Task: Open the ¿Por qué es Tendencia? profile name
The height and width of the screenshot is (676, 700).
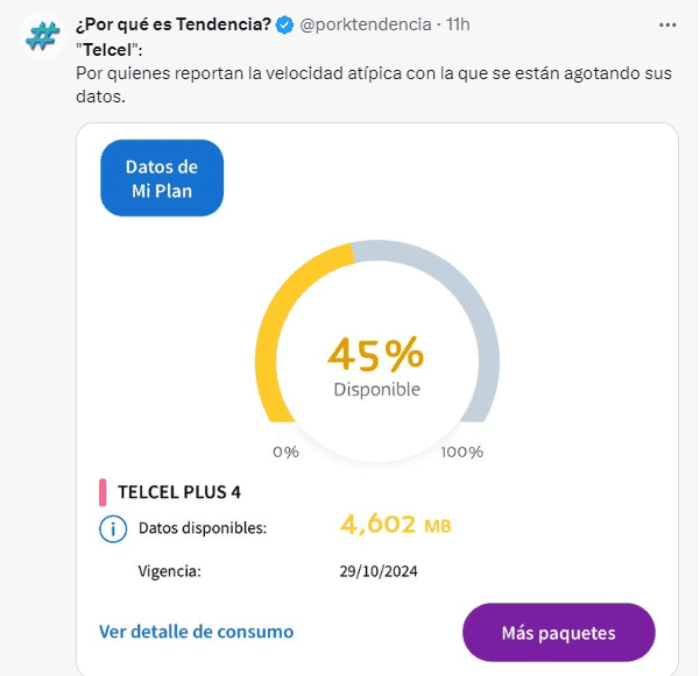Action: click(175, 24)
